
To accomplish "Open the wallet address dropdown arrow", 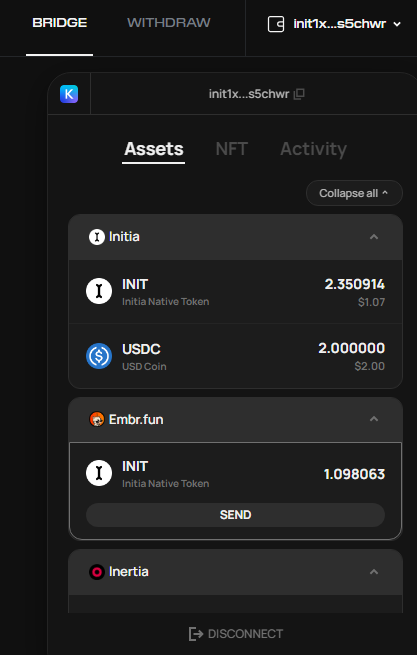I will [397, 24].
